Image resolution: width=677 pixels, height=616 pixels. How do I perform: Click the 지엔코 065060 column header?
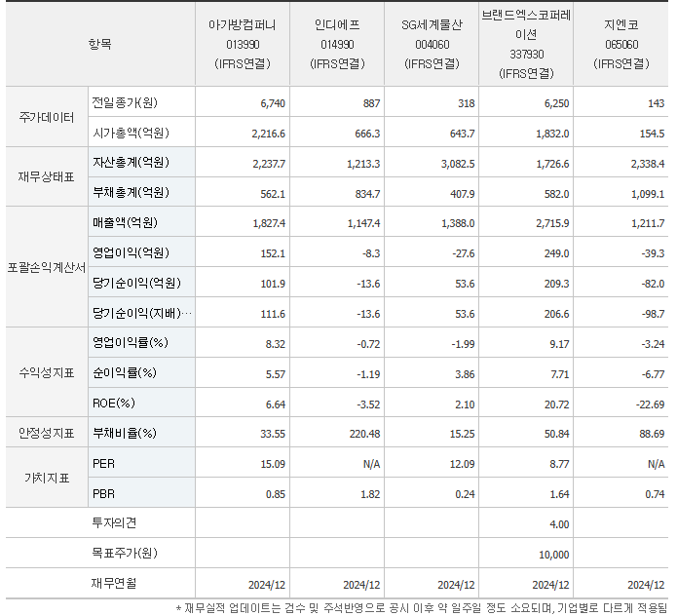pyautogui.click(x=621, y=44)
